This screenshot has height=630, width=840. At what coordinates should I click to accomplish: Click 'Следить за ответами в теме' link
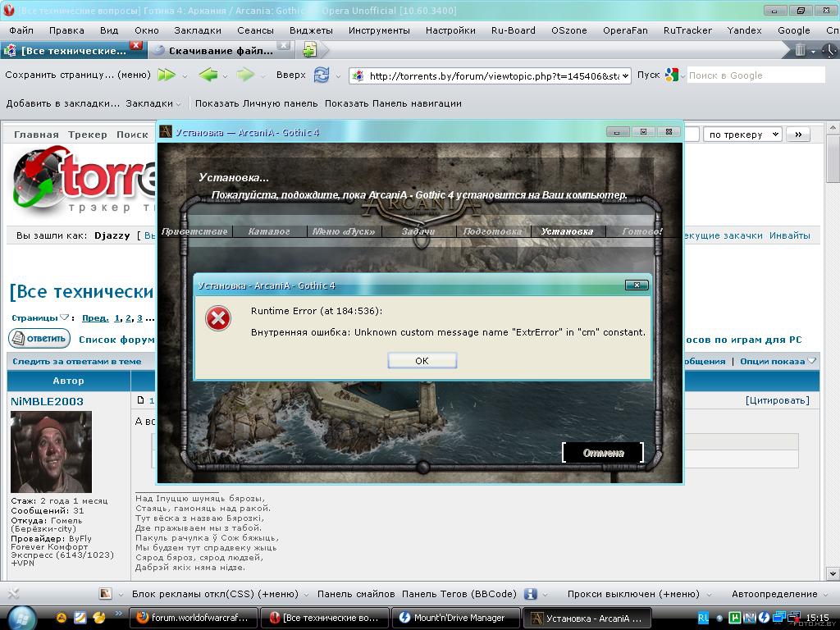click(x=76, y=362)
